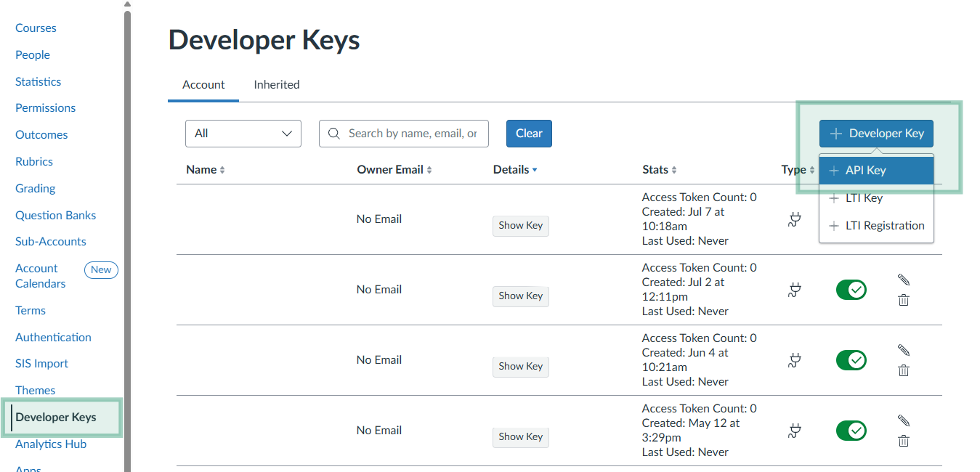Click the Stats column header
980x472 pixels.
[x=655, y=170]
